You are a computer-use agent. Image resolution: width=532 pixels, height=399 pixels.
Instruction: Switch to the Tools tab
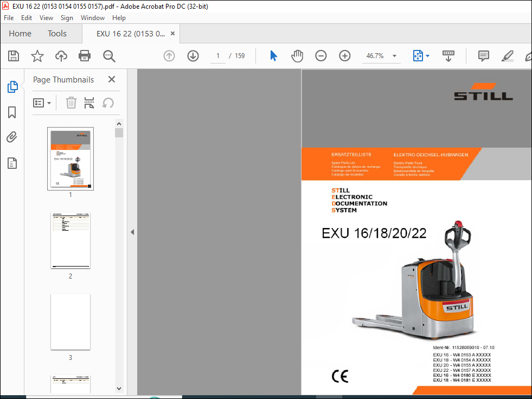[x=57, y=33]
